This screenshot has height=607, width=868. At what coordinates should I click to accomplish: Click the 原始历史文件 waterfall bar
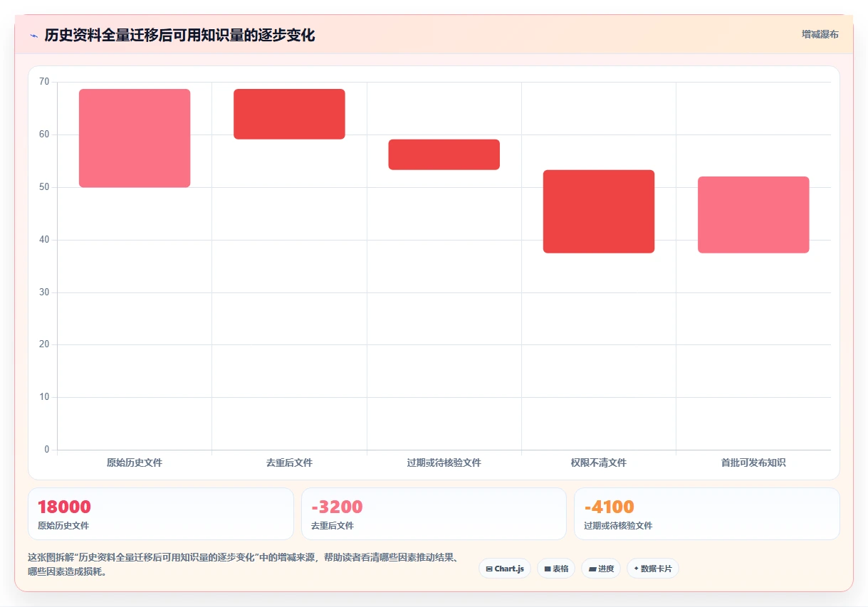tap(135, 138)
